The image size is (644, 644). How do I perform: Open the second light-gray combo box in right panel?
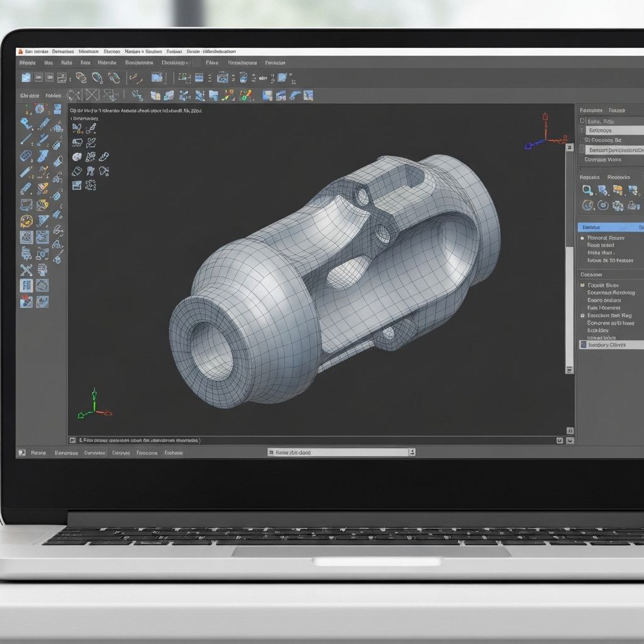click(x=614, y=150)
